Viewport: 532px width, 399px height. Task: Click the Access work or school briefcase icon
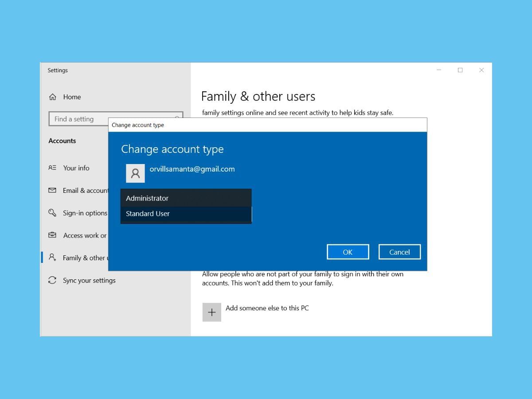[x=53, y=235]
